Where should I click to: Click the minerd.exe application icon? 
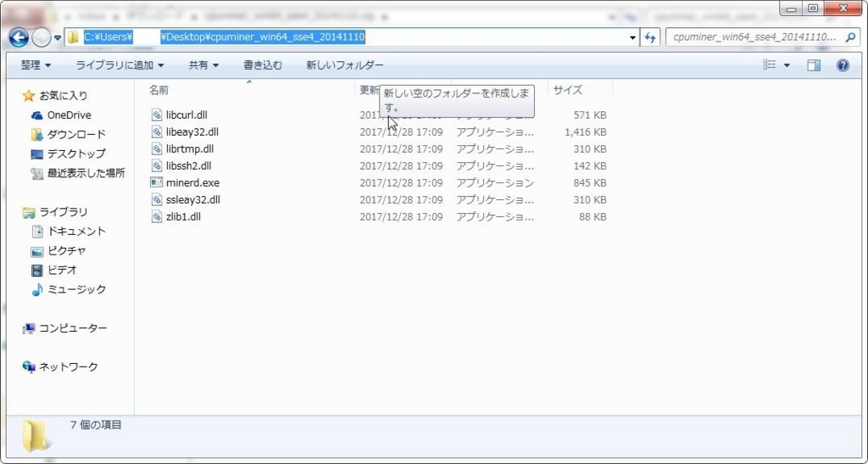pyautogui.click(x=157, y=182)
